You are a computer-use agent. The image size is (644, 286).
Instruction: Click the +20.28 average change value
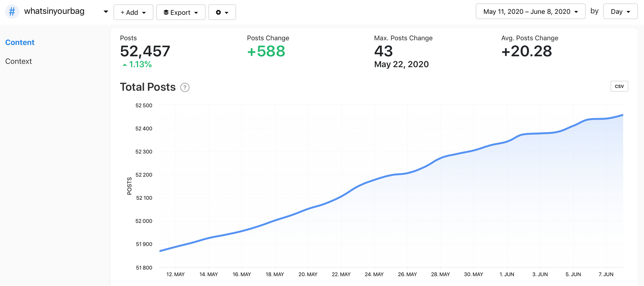(x=526, y=51)
